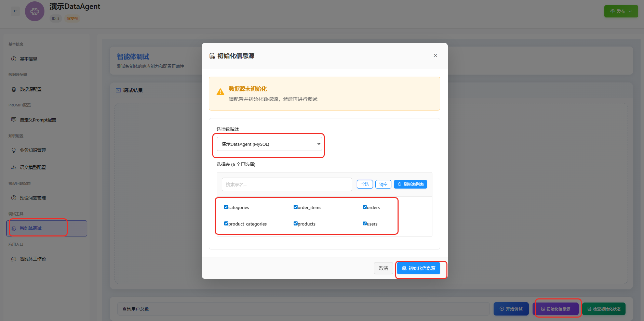
Task: Toggle the order_items table checkbox
Action: click(296, 207)
